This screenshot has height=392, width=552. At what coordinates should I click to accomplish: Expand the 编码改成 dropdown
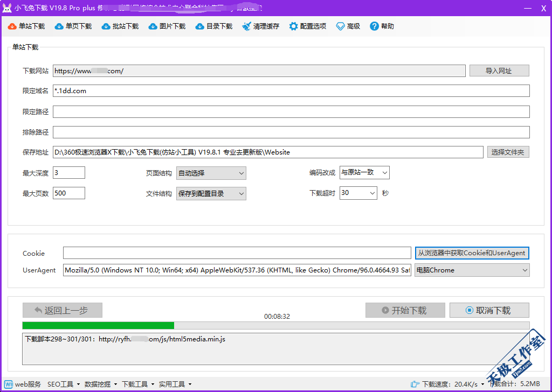(x=364, y=173)
